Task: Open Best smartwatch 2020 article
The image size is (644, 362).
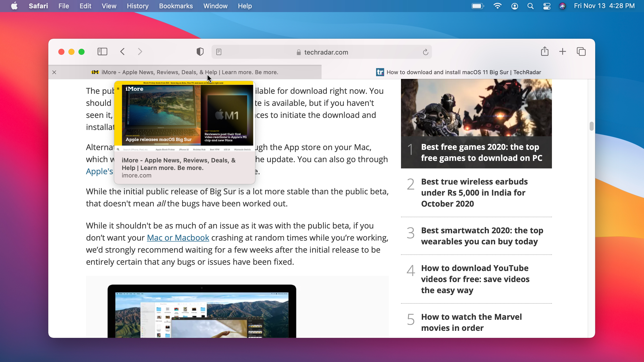Action: tap(482, 236)
